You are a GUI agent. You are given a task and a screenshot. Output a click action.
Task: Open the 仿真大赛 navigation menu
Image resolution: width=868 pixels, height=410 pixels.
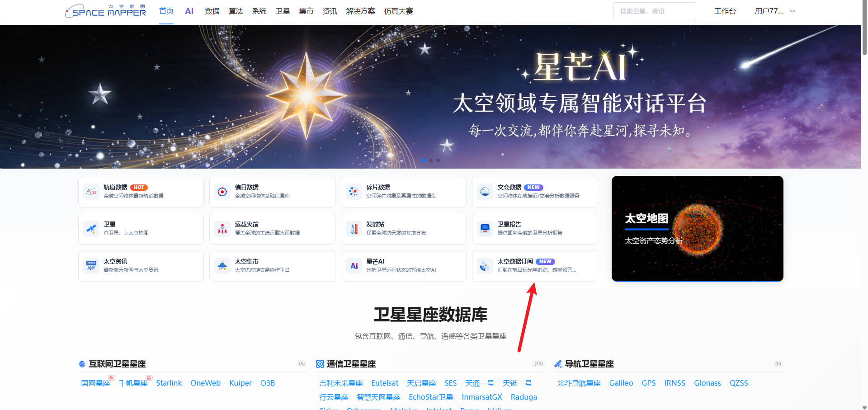[x=398, y=11]
